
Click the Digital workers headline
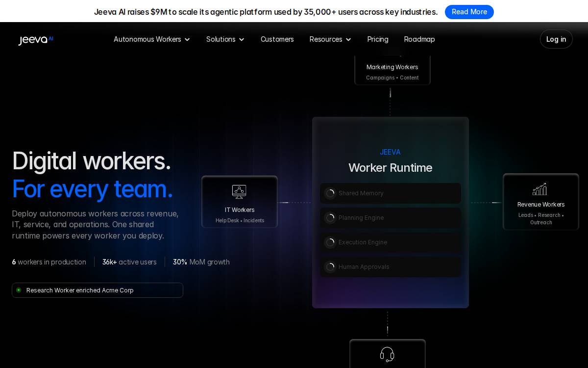click(x=92, y=161)
